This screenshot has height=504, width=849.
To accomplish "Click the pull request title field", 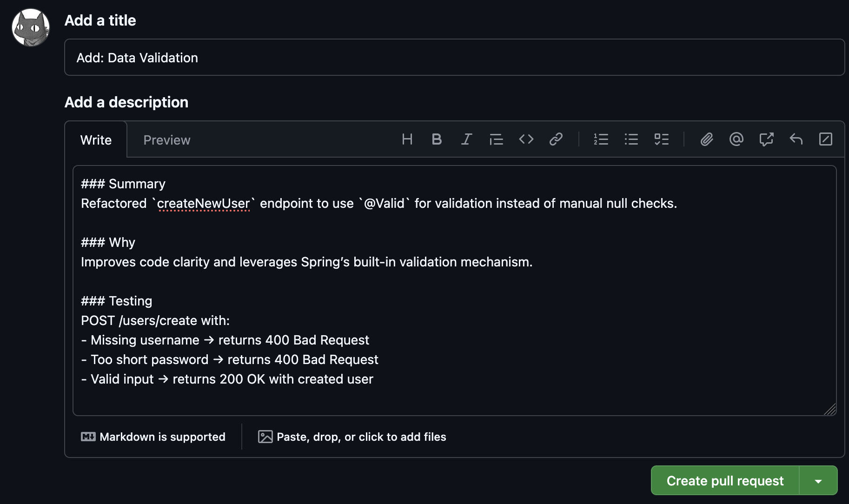I will pos(455,57).
